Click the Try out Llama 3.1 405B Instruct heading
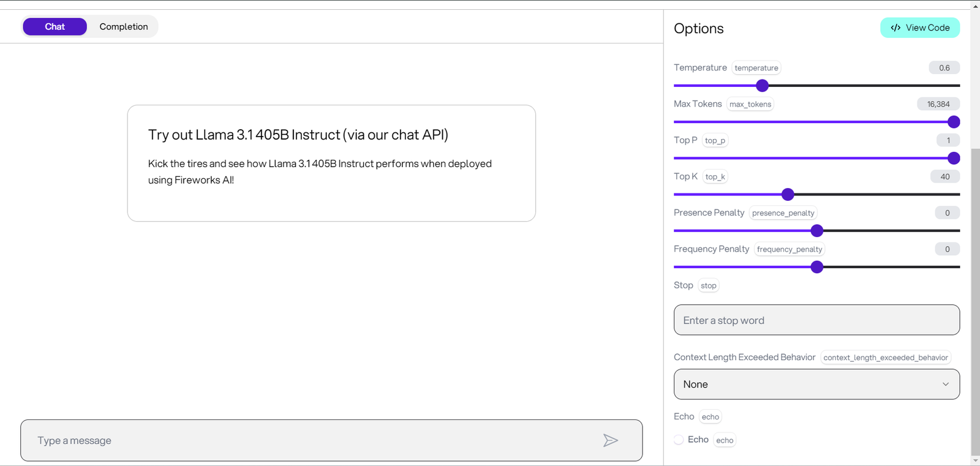The image size is (980, 466). [298, 135]
